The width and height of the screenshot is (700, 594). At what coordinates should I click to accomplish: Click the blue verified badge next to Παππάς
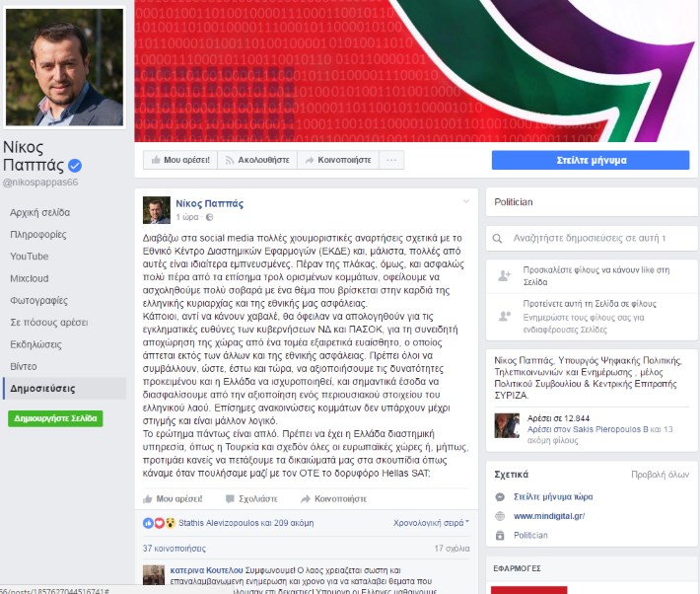(75, 166)
